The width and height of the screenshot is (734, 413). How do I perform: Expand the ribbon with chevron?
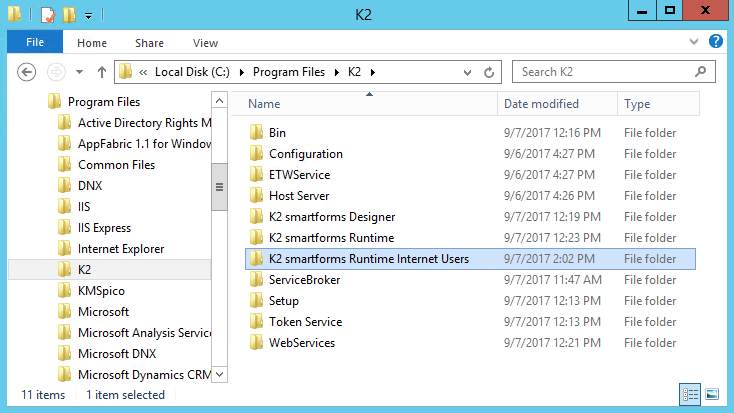coord(697,42)
